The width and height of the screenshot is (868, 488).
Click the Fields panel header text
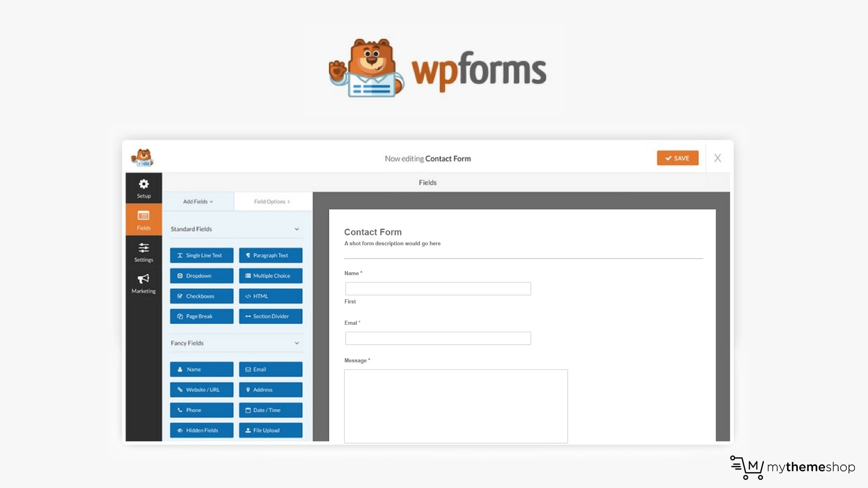pos(428,183)
